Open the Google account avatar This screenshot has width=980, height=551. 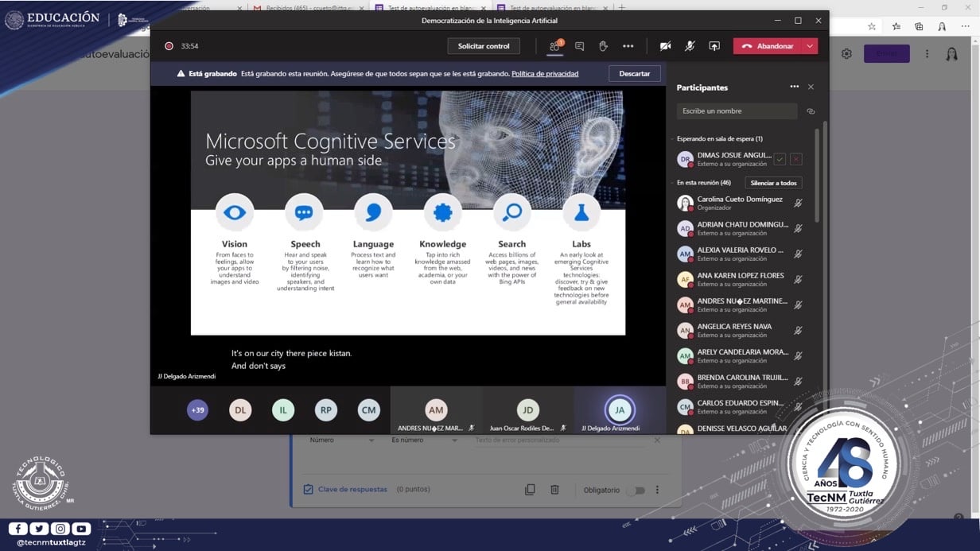point(951,54)
